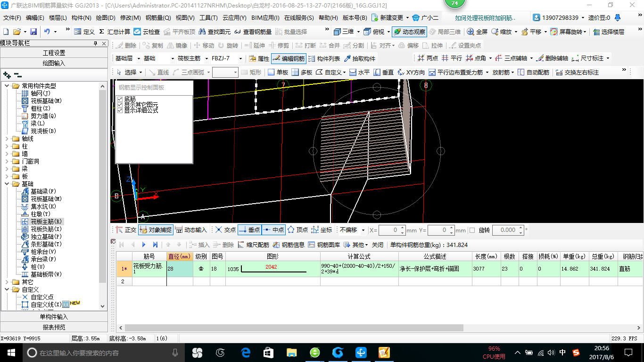Activate 动态观察 orbit tool
Viewport: 644px width, 362px height.
409,32
